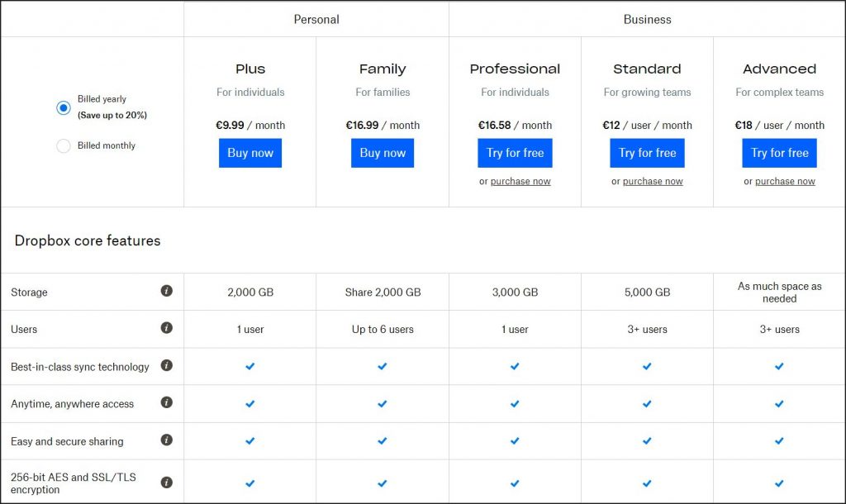Open purchase now link under Advanced

tap(785, 181)
